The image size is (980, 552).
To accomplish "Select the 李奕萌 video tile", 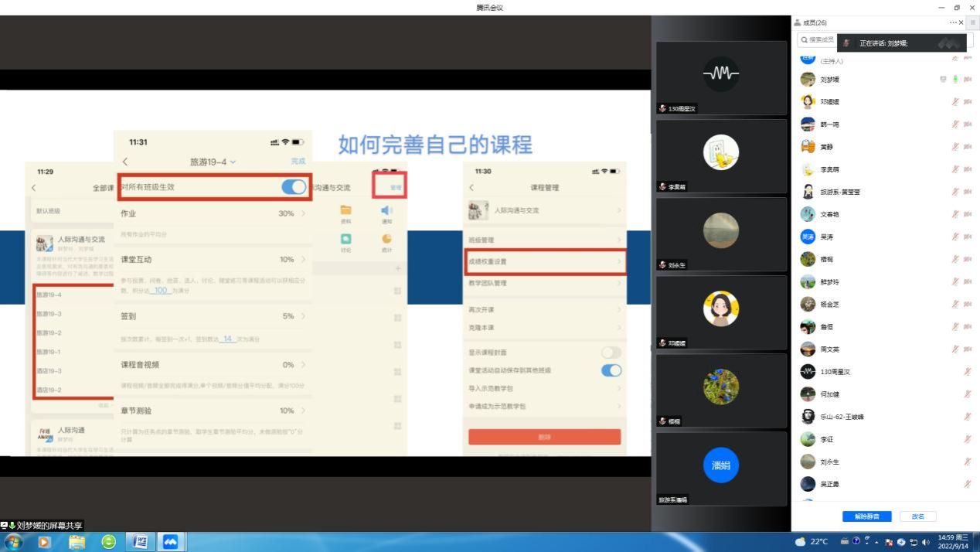I will [x=721, y=155].
